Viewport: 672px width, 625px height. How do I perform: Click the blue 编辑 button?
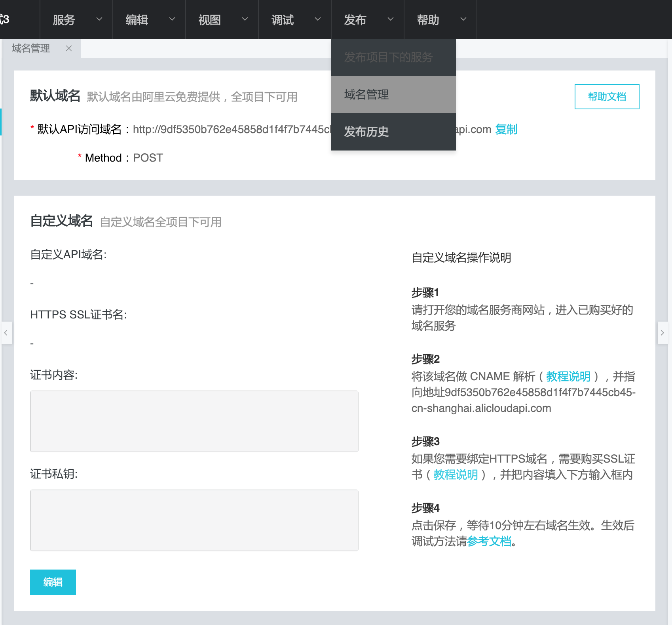pyautogui.click(x=53, y=582)
